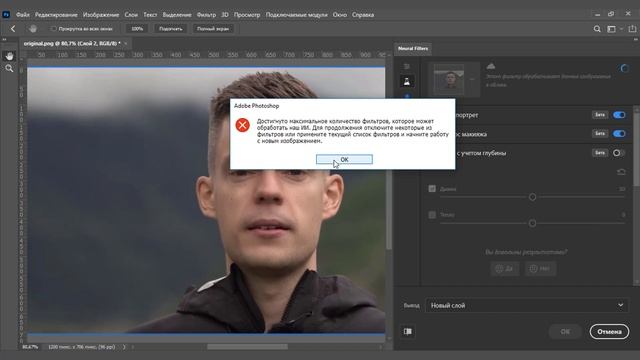640x360 pixels.
Task: Click the reset arrow icon above sliders
Action: tap(621, 172)
